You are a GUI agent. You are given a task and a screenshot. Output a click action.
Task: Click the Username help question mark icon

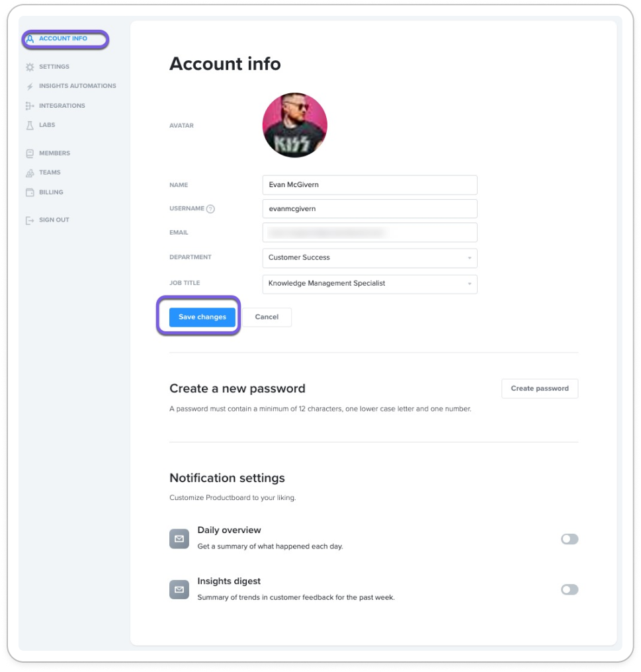[210, 209]
